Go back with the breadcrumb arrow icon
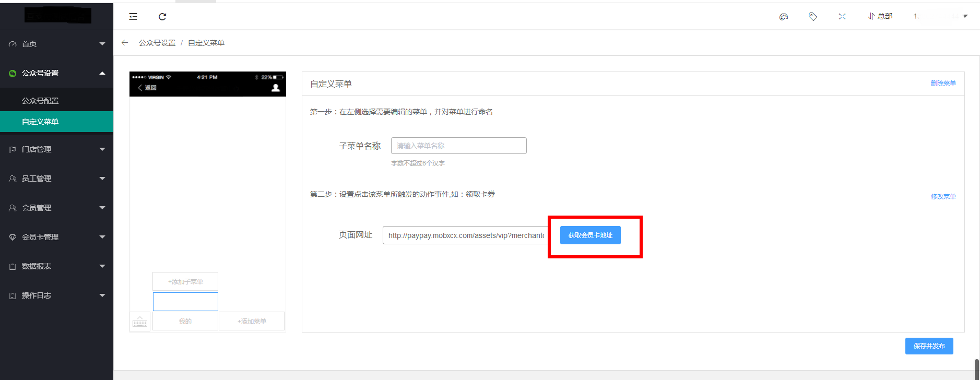The height and width of the screenshot is (380, 980). tap(125, 43)
